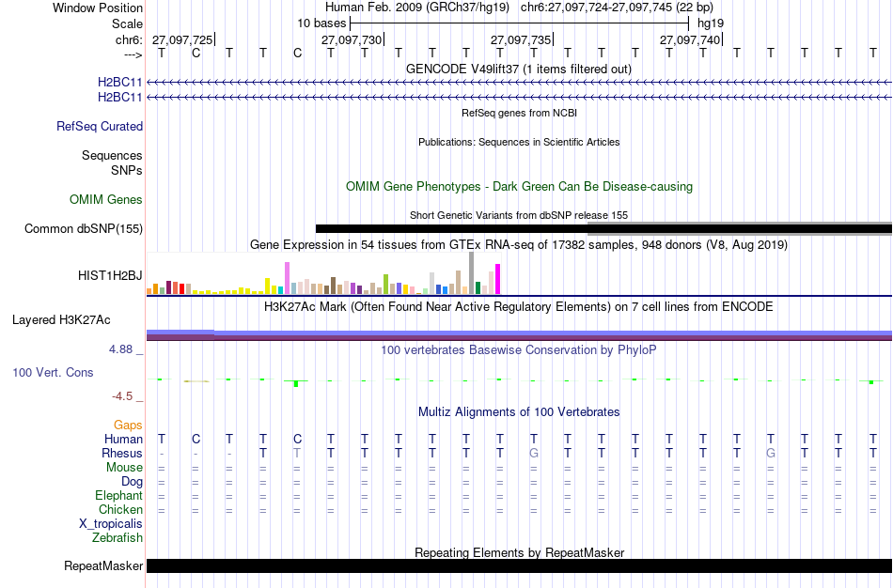Open the GTEx 'Gene Expression in 54 tissues' title
Screen dimensions: 893x588
point(519,245)
